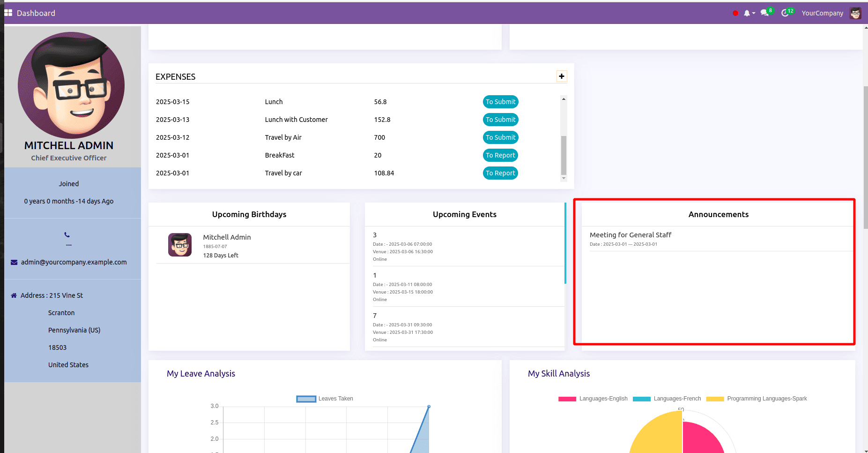Image resolution: width=868 pixels, height=453 pixels.
Task: Open the YourCompany company switcher
Action: point(822,13)
